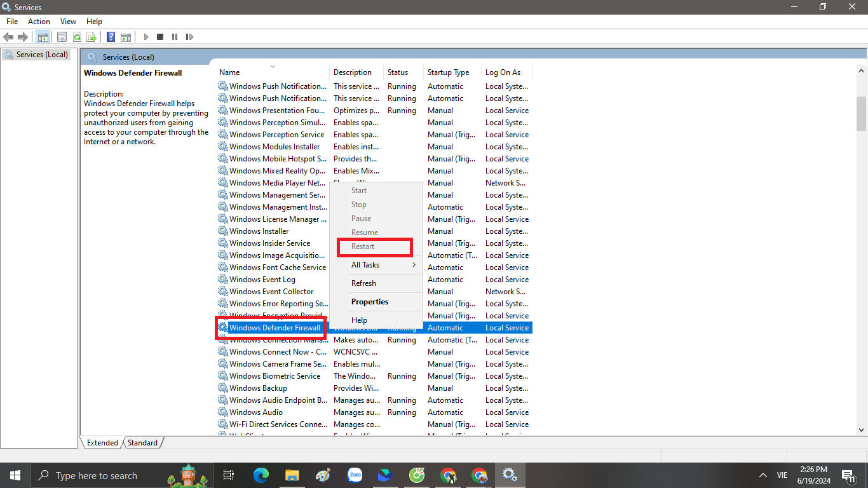Sort by the Description column header
868x488 pixels.
[x=356, y=72]
